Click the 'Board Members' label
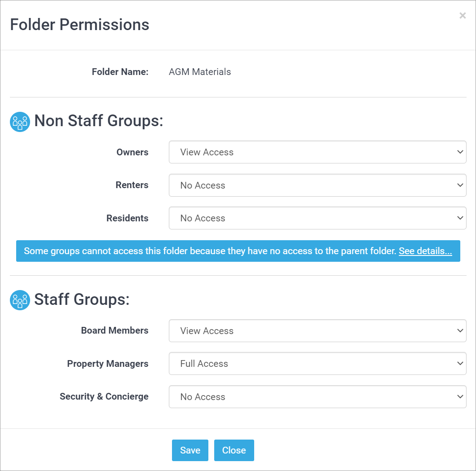This screenshot has height=471, width=476. 115,330
